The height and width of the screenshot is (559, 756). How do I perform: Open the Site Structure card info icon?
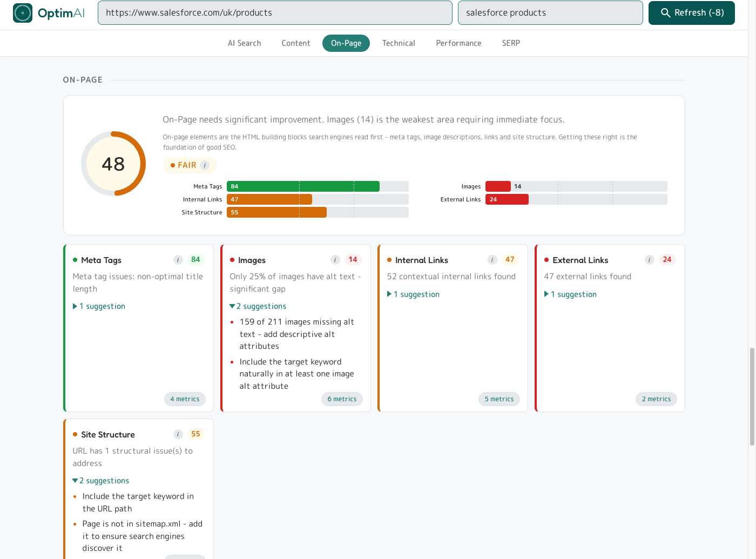(x=178, y=434)
